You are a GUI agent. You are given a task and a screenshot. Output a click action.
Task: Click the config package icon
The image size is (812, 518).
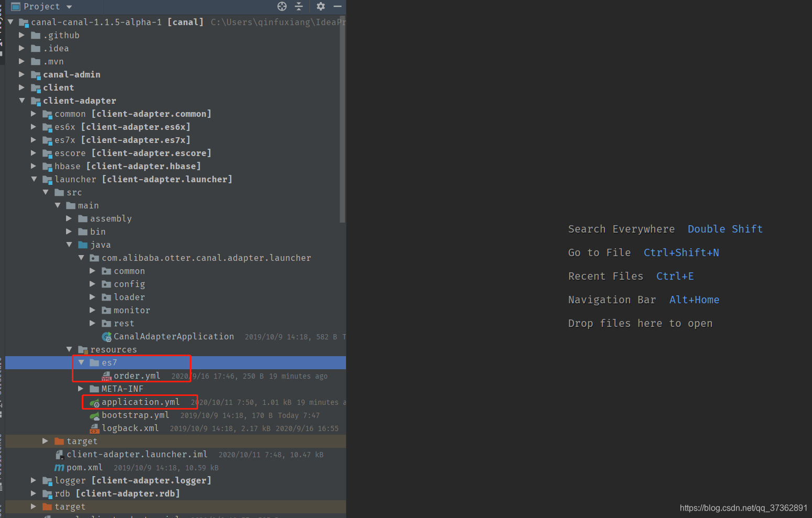(x=106, y=284)
